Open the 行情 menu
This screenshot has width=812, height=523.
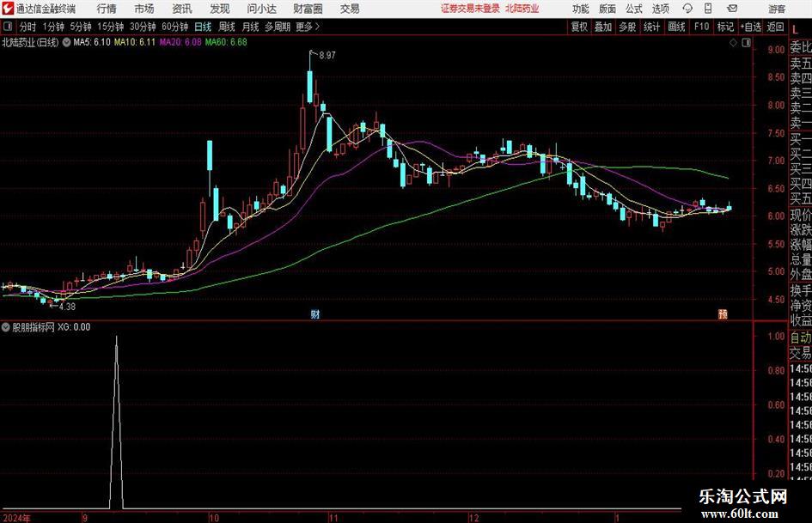(107, 9)
